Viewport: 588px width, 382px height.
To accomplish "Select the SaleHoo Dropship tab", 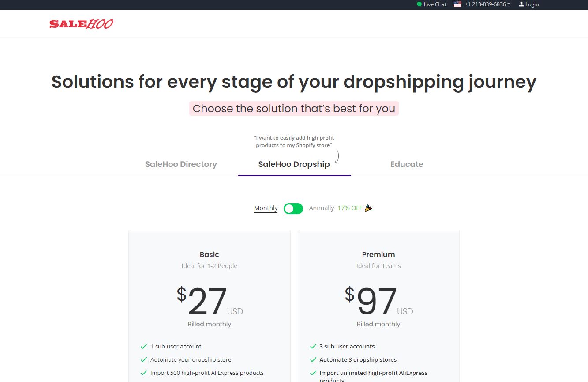I will click(x=294, y=164).
